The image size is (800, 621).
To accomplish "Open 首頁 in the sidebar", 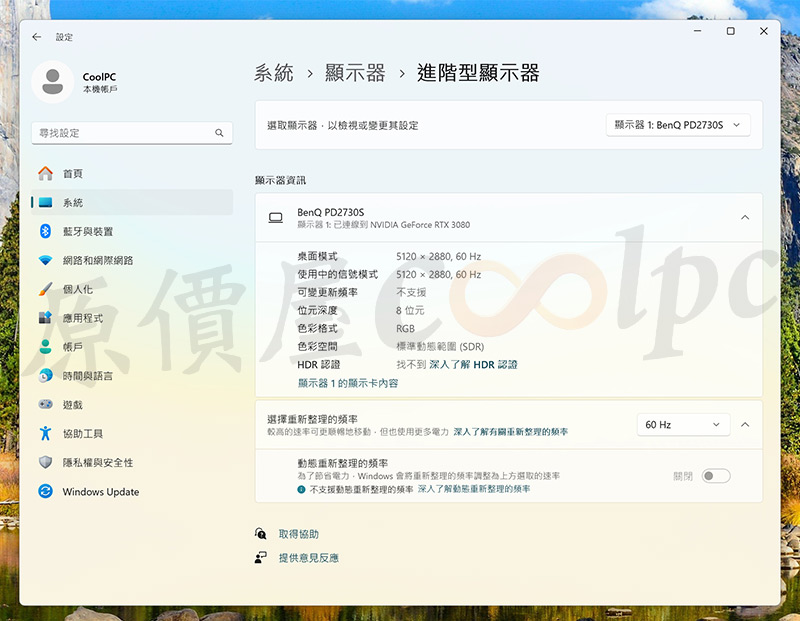I will click(132, 173).
